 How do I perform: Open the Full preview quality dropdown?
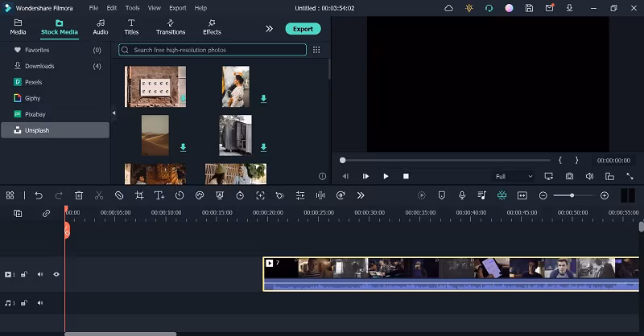514,176
